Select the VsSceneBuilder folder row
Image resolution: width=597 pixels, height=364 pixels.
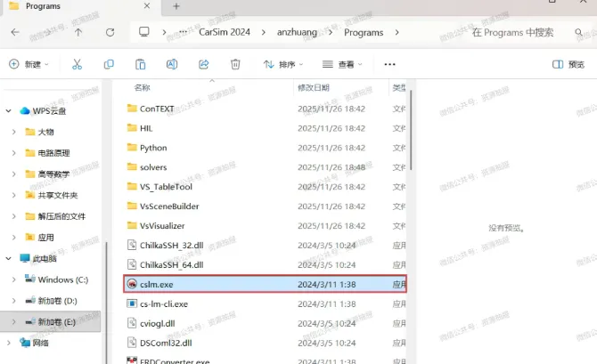tap(265, 206)
